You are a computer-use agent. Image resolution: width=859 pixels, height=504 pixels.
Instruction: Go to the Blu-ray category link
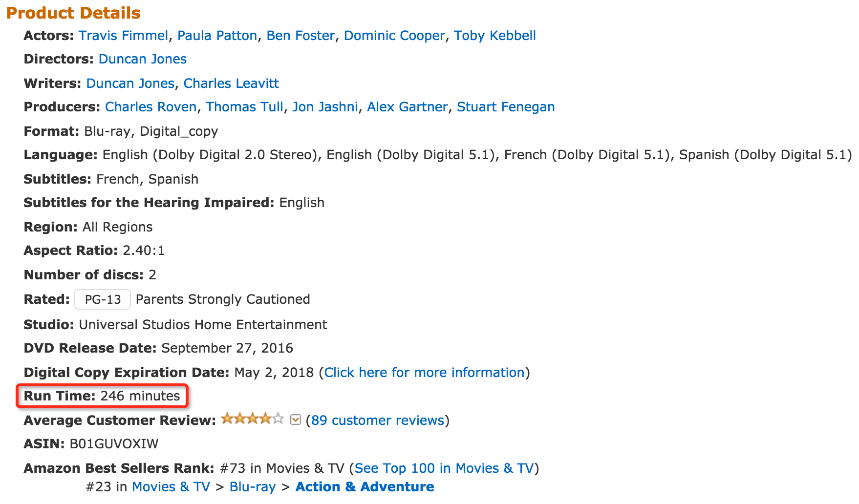coord(253,487)
